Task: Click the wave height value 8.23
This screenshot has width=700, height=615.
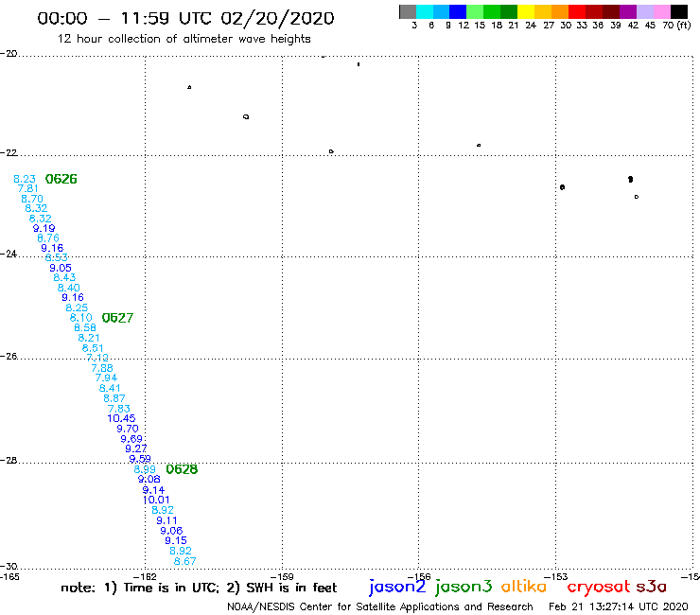Action: click(x=25, y=179)
